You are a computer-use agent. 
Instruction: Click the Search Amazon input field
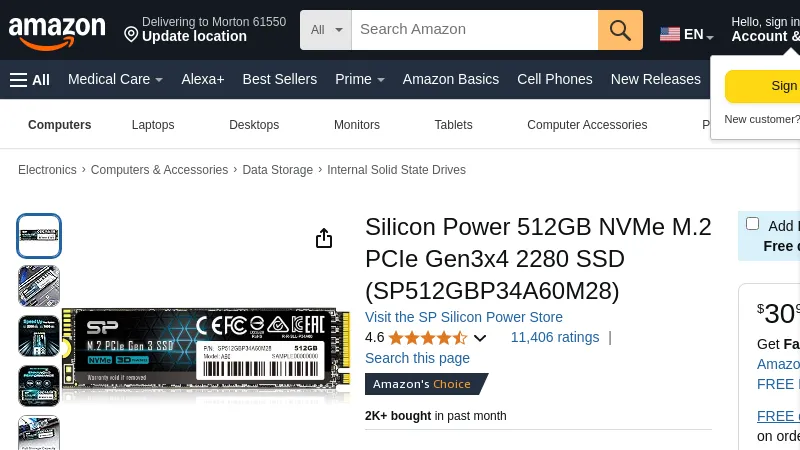474,30
